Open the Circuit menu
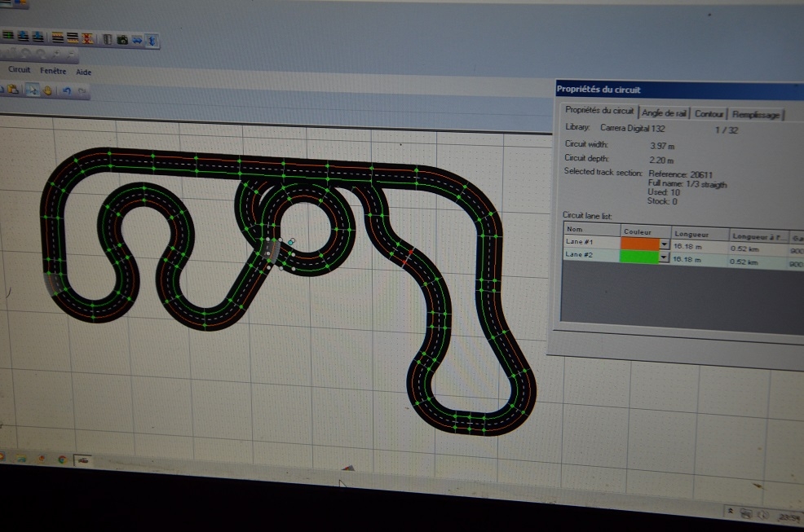Viewport: 804px width, 532px height. click(x=19, y=70)
